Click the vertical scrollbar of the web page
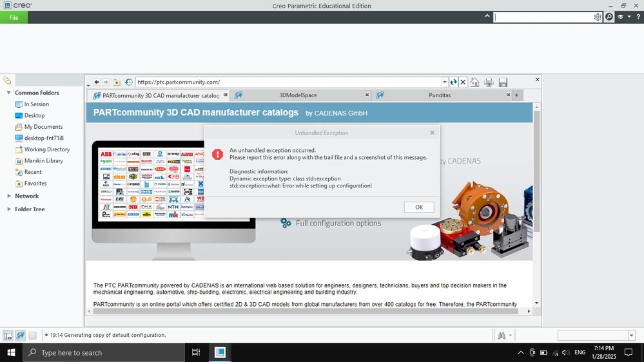 [536, 171]
